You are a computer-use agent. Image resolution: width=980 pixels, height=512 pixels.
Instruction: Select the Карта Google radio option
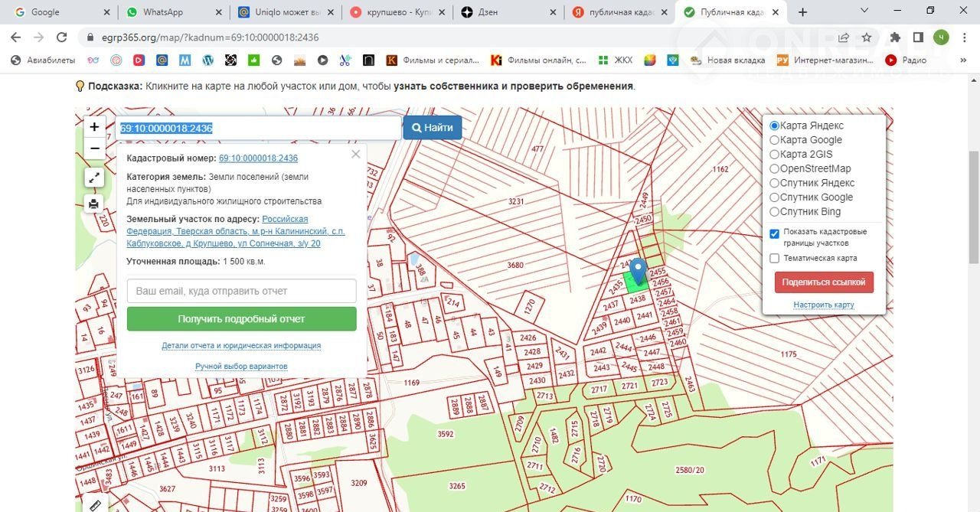click(x=774, y=140)
